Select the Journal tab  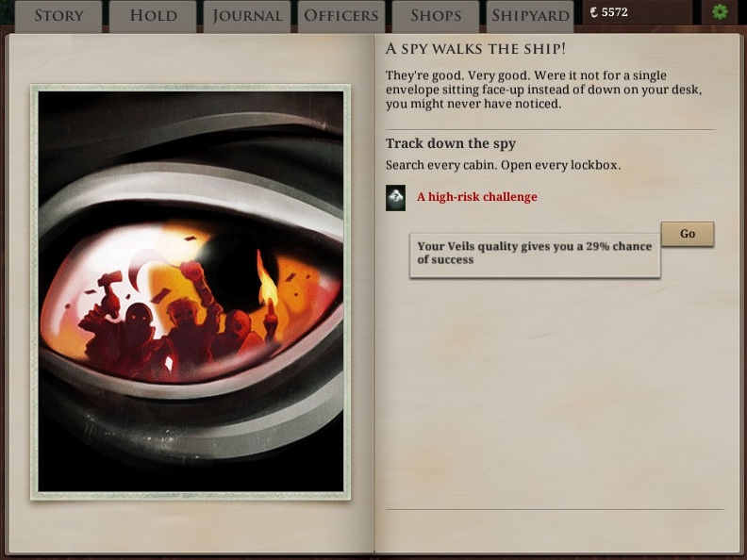tap(247, 16)
